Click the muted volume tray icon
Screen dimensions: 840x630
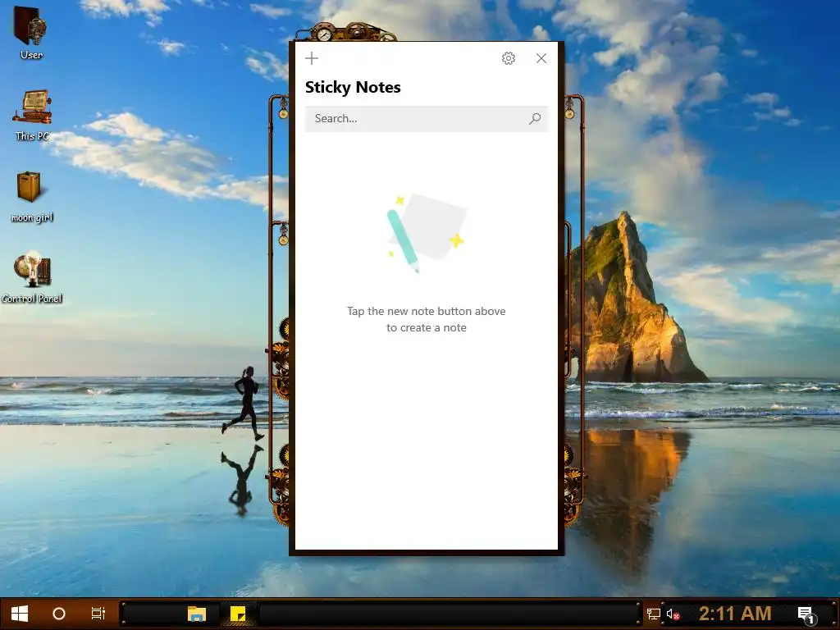coord(673,614)
